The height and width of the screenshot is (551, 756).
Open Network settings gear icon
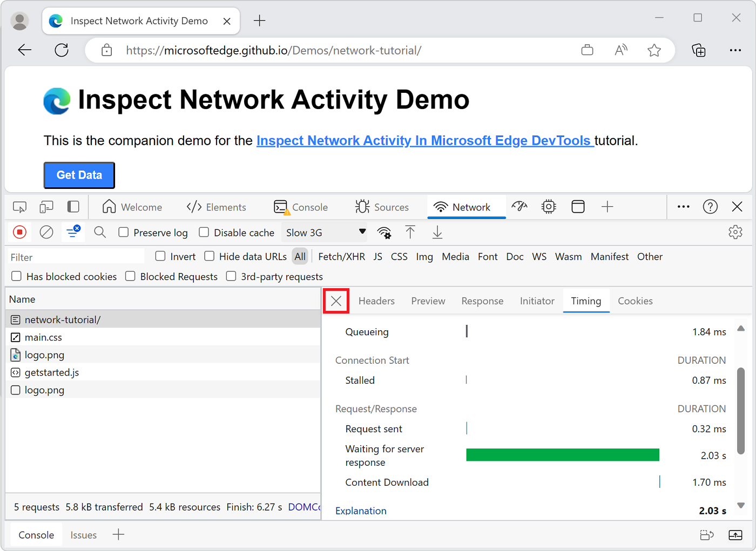tap(735, 233)
